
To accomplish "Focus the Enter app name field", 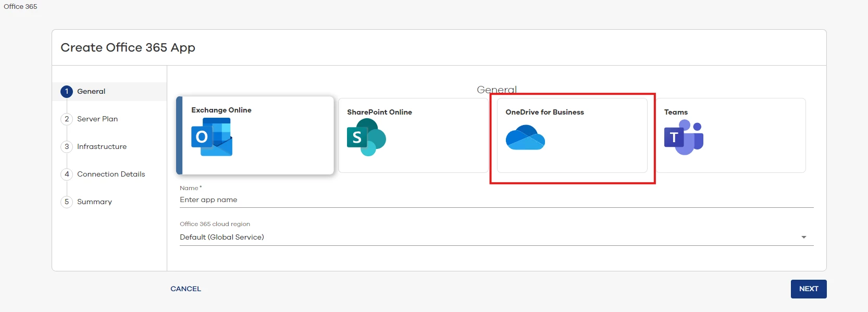I will point(497,200).
